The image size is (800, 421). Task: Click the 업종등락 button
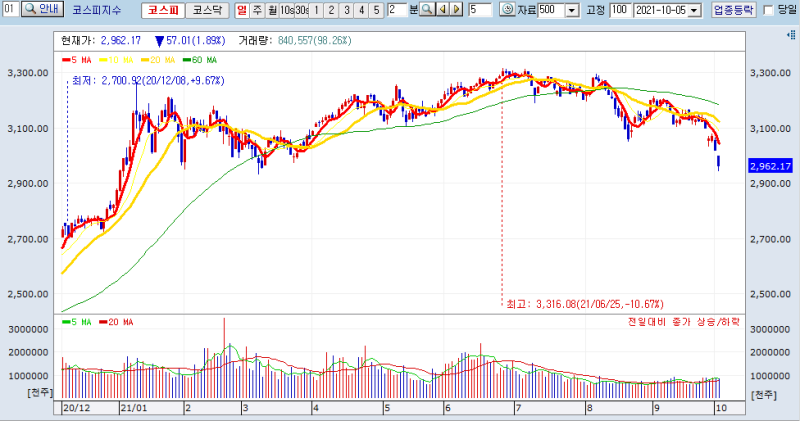click(734, 10)
